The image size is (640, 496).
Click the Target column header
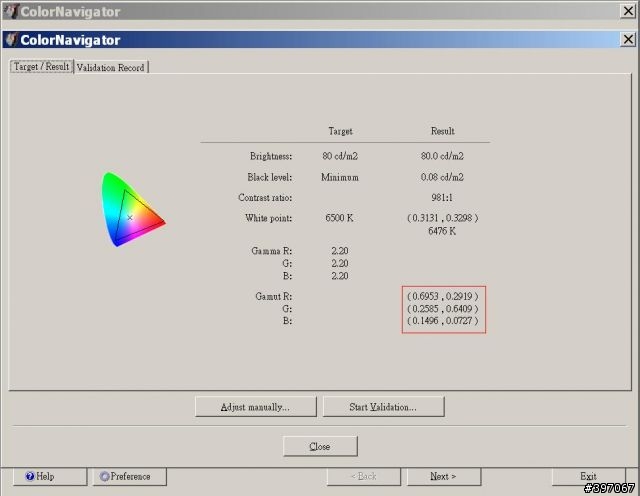click(x=340, y=131)
